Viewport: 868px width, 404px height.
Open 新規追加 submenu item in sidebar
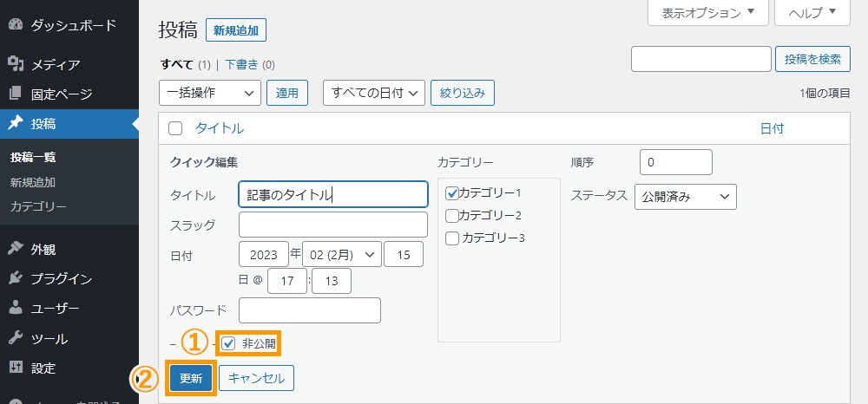33,182
